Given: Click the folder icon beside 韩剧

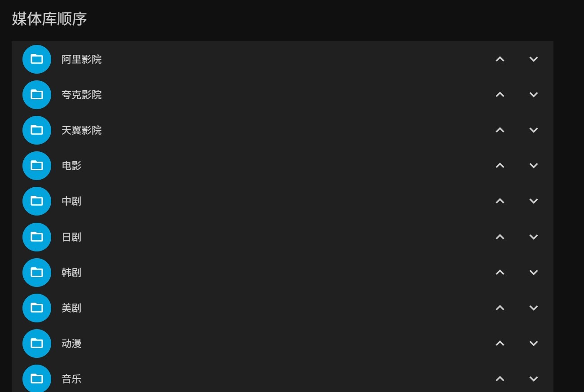Looking at the screenshot, I should pos(37,273).
